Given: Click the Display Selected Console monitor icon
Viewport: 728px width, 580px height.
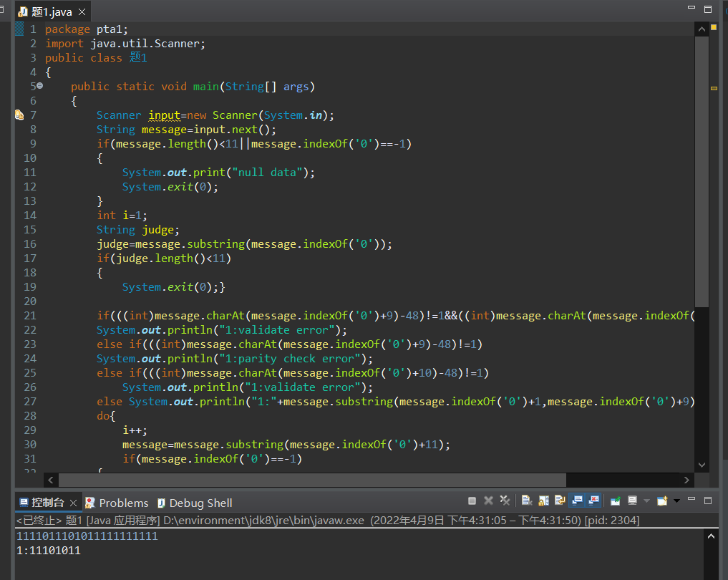Looking at the screenshot, I should click(633, 501).
